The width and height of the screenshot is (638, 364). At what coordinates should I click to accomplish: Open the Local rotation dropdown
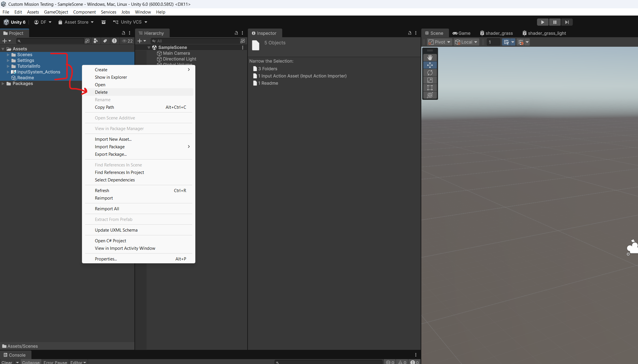[x=466, y=42]
